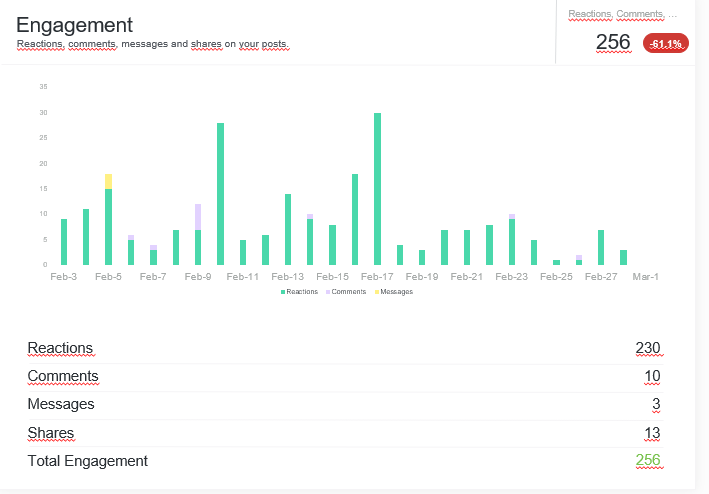Click the Feb-13 label on the x-axis
Screen dimensions: 709x494
[x=287, y=276]
